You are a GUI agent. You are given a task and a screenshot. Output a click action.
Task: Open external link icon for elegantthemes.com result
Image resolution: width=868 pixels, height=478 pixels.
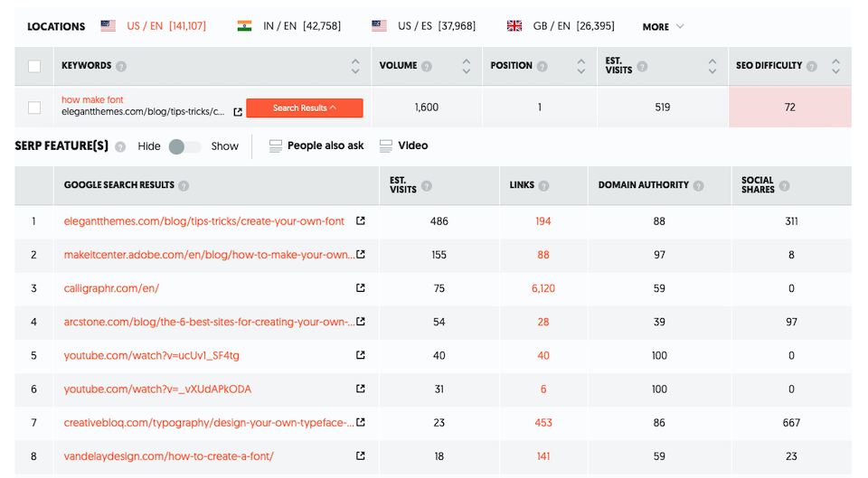point(361,220)
